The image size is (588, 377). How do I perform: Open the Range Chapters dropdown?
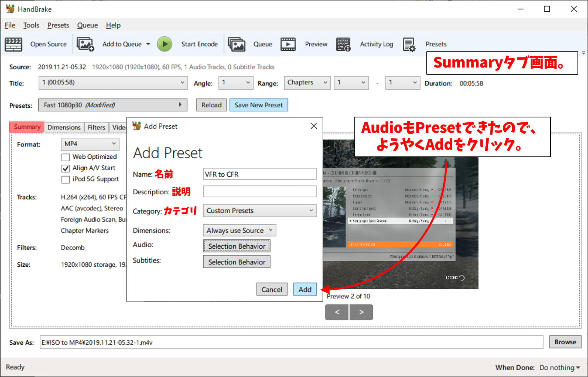pos(307,83)
